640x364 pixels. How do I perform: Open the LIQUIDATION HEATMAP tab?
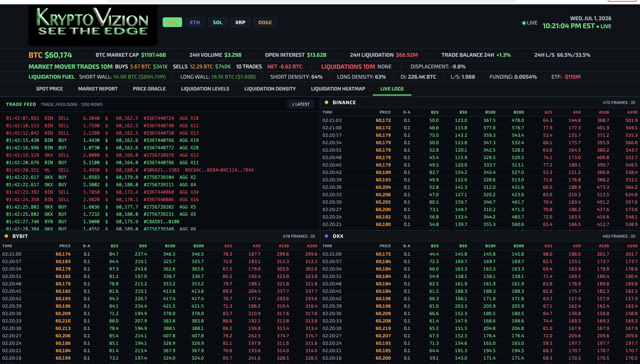click(338, 89)
